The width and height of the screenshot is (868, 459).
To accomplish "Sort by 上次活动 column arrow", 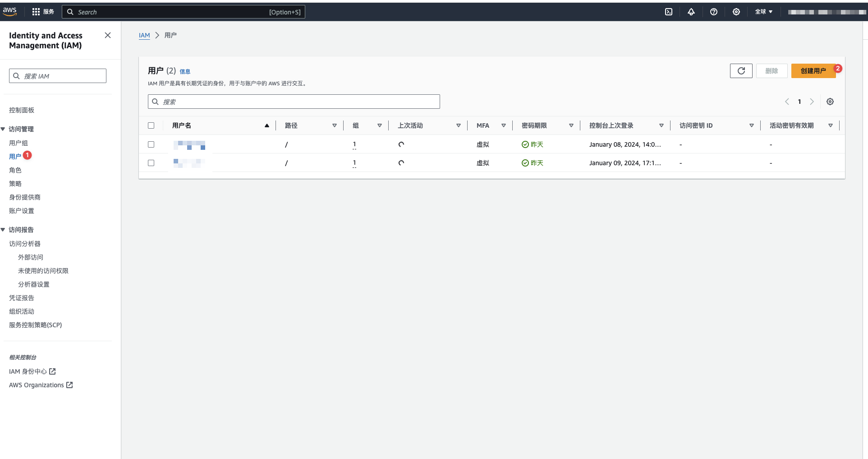I will (459, 125).
